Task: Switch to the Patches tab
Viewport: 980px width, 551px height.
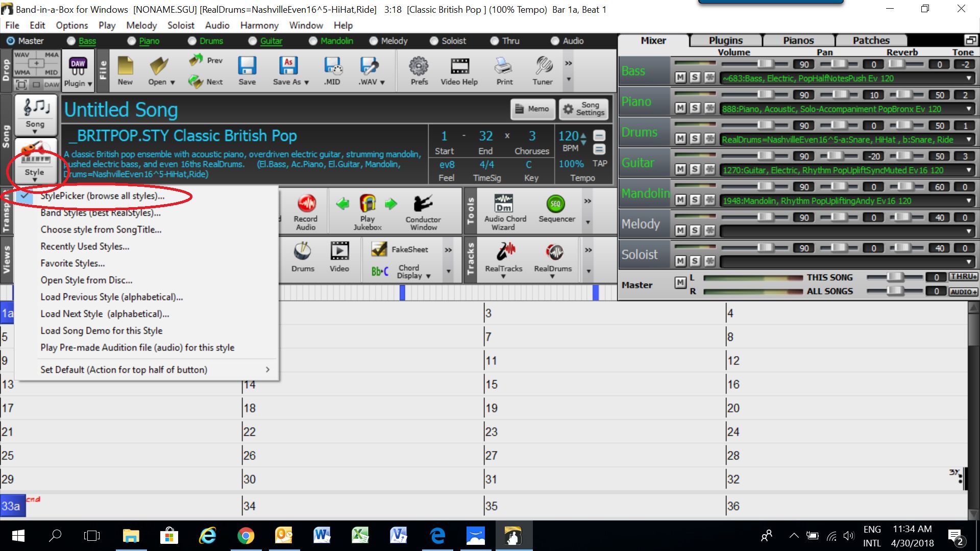Action: 871,40
